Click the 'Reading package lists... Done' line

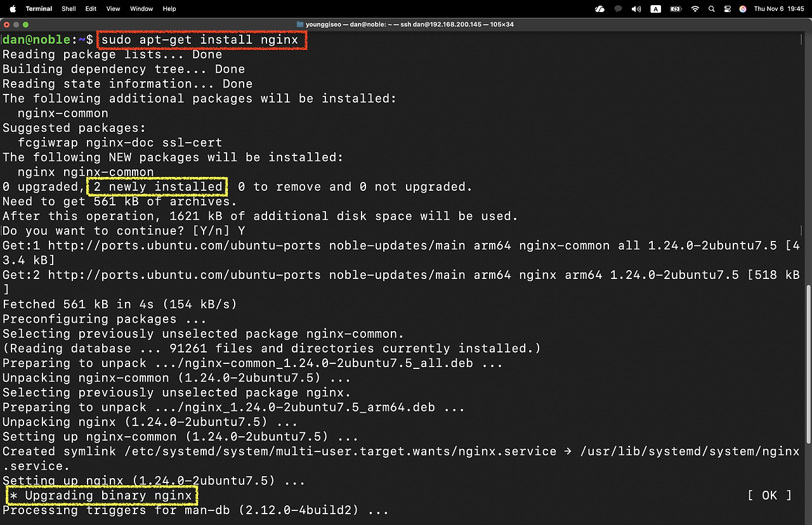(112, 55)
